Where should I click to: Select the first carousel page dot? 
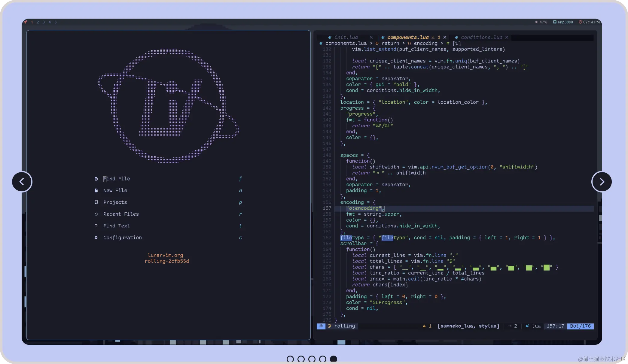point(290,359)
